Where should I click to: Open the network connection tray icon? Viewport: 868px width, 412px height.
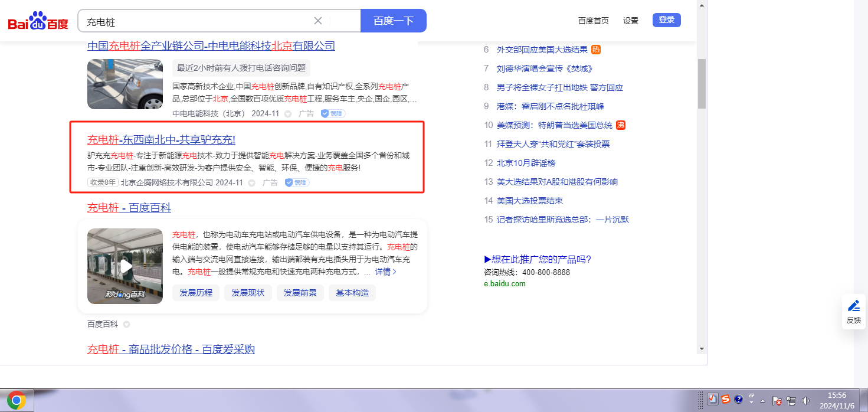(791, 401)
